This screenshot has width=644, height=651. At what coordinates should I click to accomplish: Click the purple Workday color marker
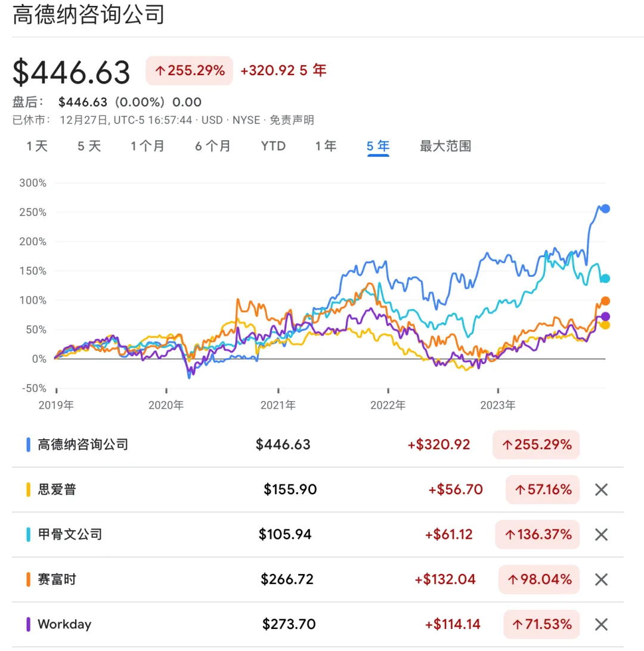coord(28,625)
